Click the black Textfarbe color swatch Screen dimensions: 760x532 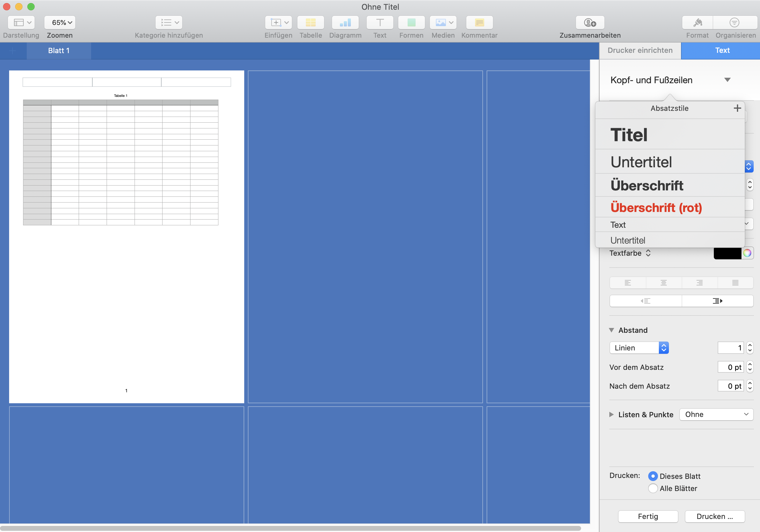[727, 253]
